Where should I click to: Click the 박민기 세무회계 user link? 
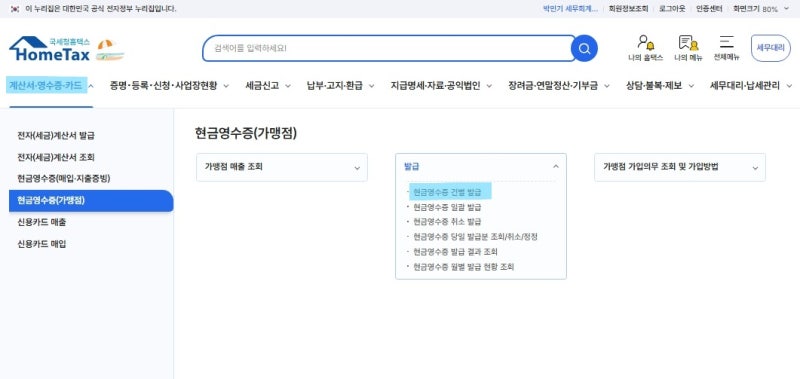(x=570, y=9)
